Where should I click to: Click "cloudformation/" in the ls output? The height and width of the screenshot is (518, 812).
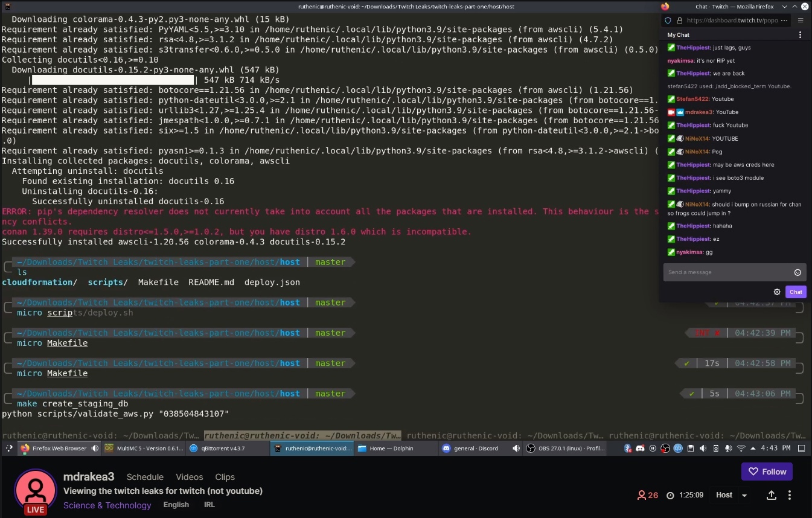point(39,282)
